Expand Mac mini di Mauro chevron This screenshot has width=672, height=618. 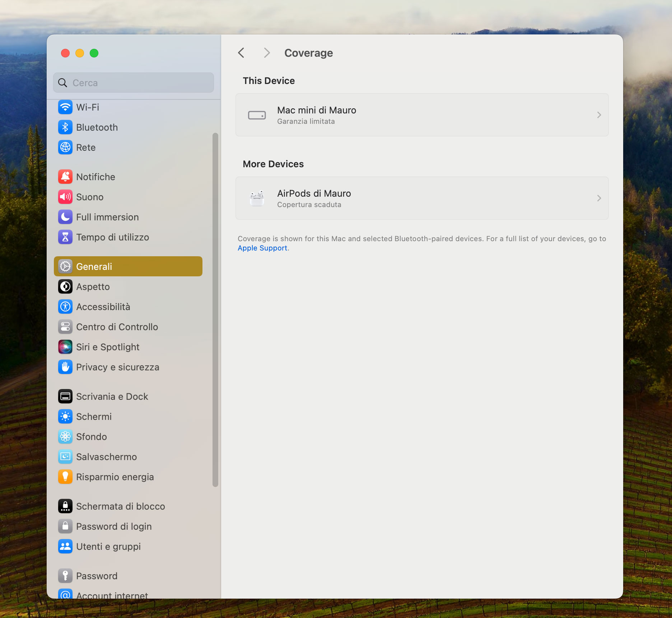tap(599, 115)
